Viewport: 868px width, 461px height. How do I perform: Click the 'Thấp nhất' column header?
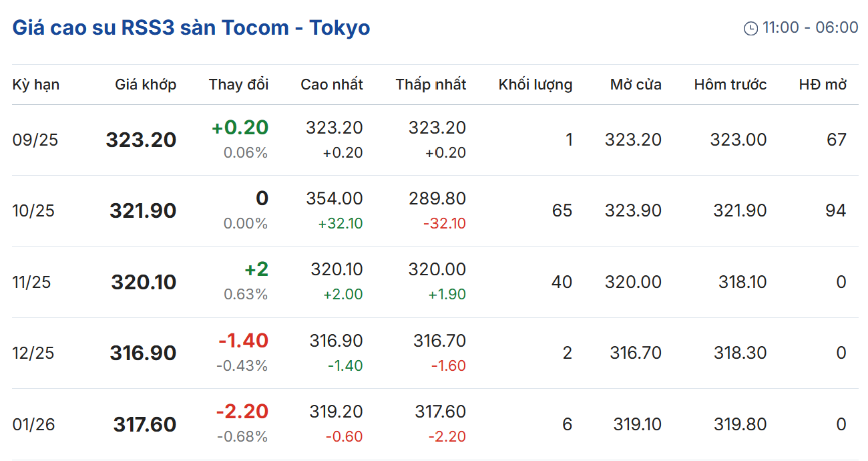[x=431, y=85]
